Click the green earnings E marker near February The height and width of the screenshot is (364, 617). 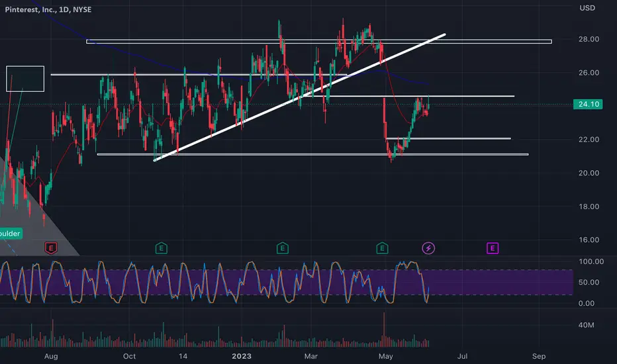(283, 248)
